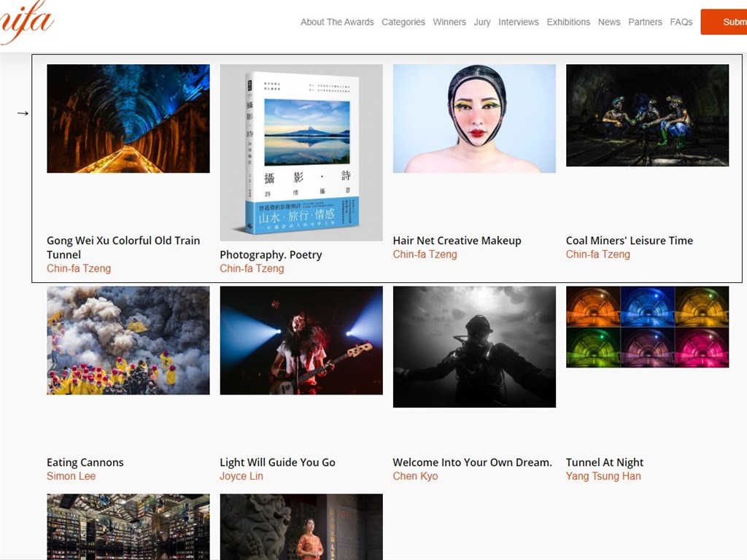Go to Exhibitions section
The width and height of the screenshot is (747, 560).
click(568, 22)
